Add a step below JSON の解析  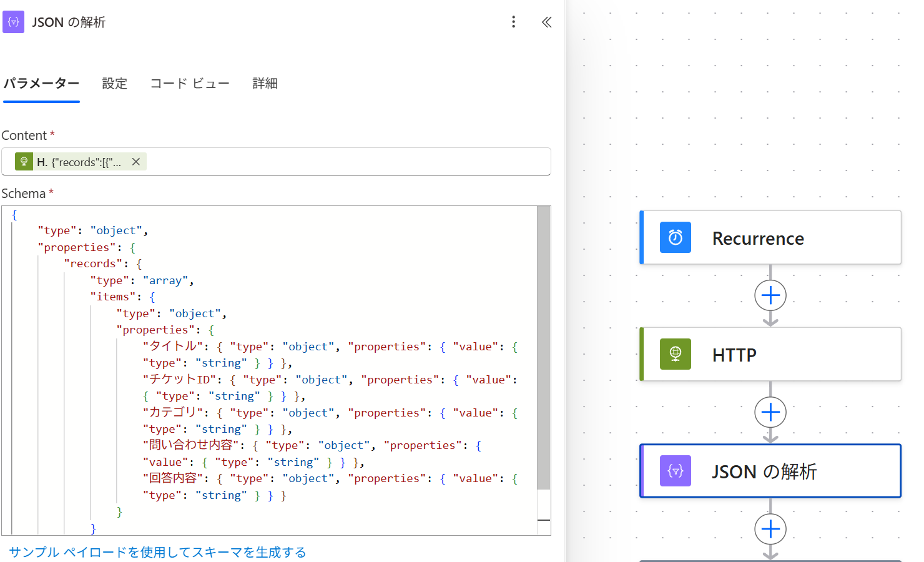pos(770,529)
